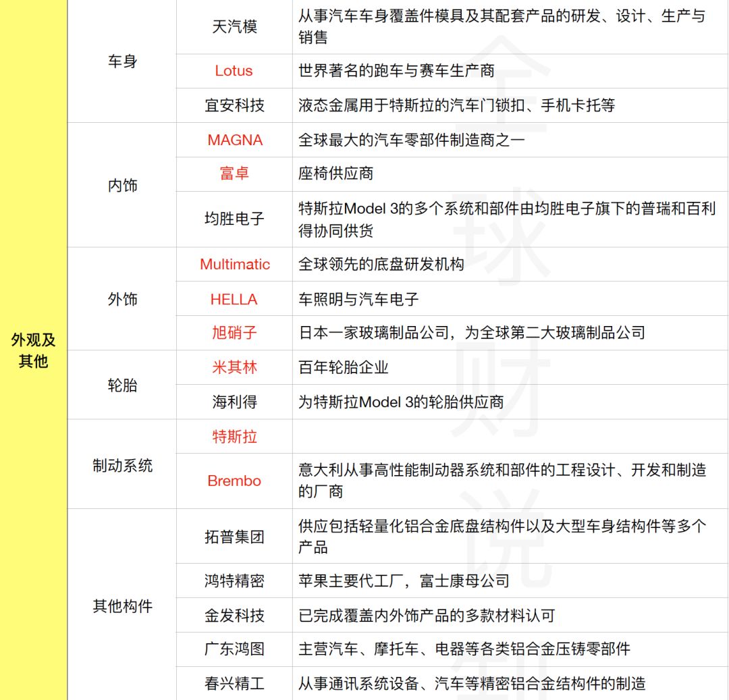729x700 pixels.
Task: Select the 制动系统 subcategory cell
Action: click(122, 464)
